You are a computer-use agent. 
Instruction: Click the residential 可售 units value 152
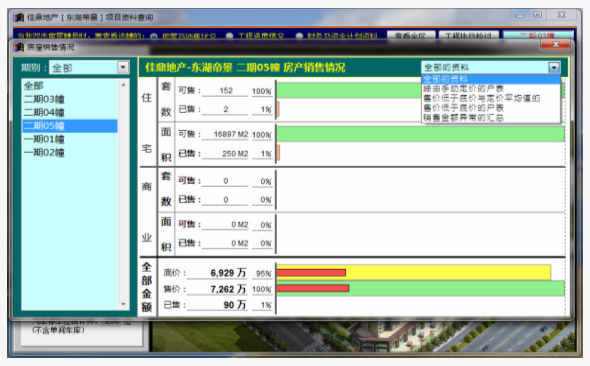click(226, 91)
